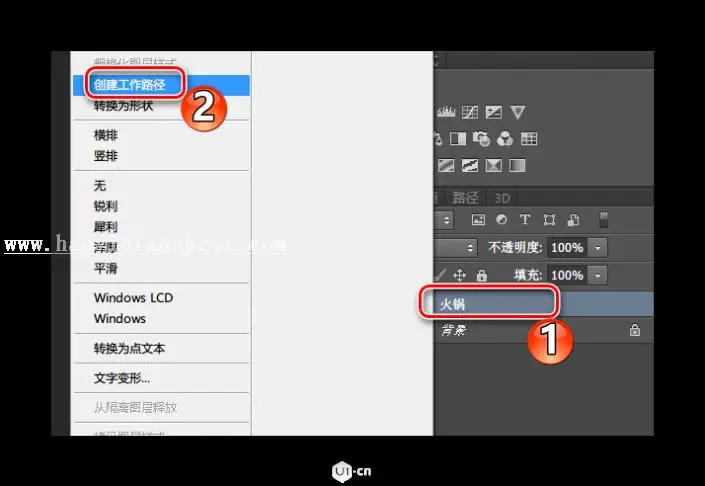Switch to the 3D tab

[502, 198]
